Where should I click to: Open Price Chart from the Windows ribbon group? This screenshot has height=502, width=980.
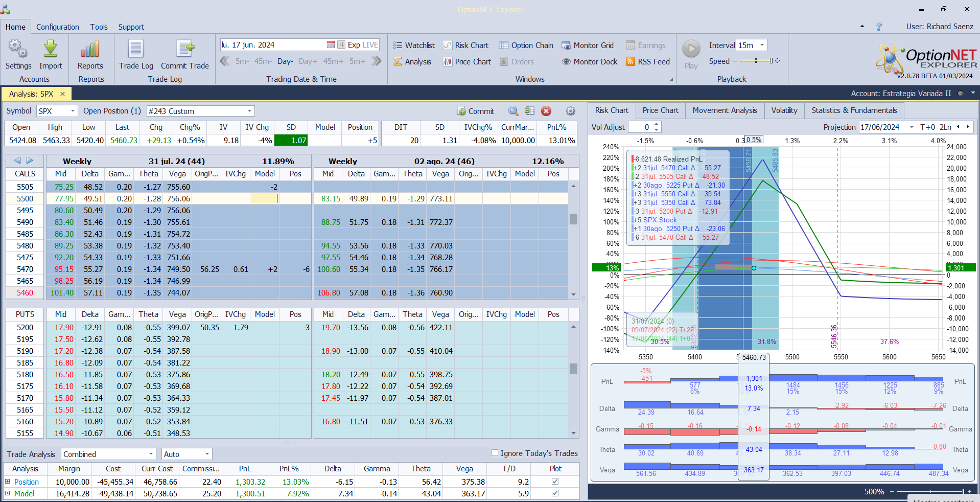(x=467, y=62)
